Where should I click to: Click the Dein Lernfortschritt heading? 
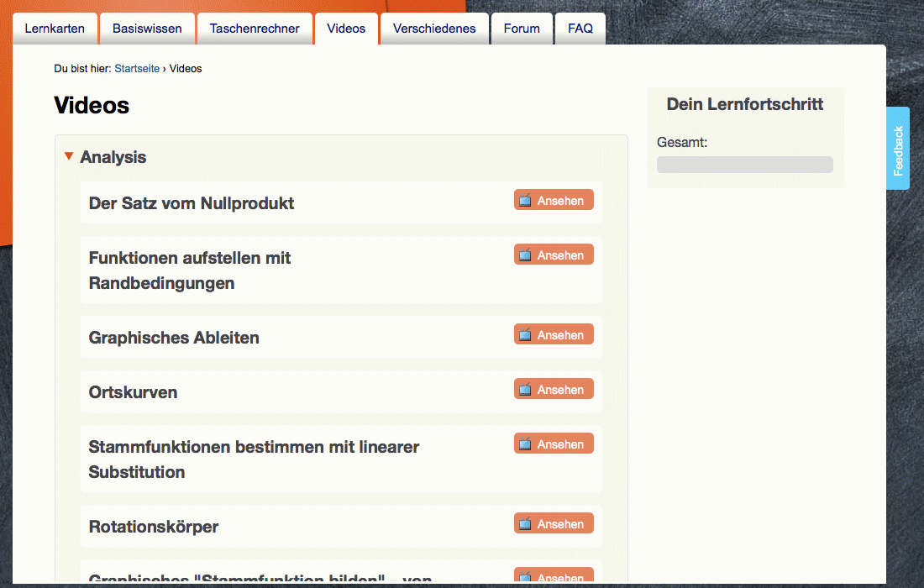(x=745, y=104)
